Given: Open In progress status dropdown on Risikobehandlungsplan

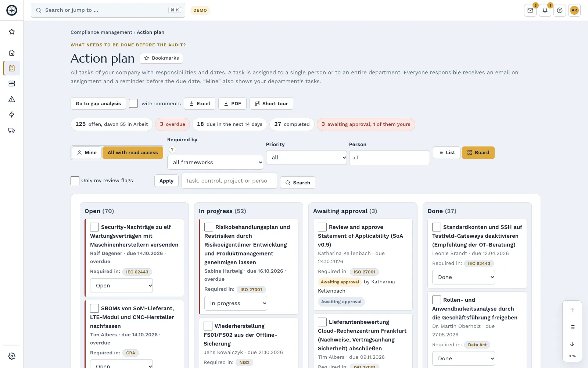Looking at the screenshot, I should point(236,303).
